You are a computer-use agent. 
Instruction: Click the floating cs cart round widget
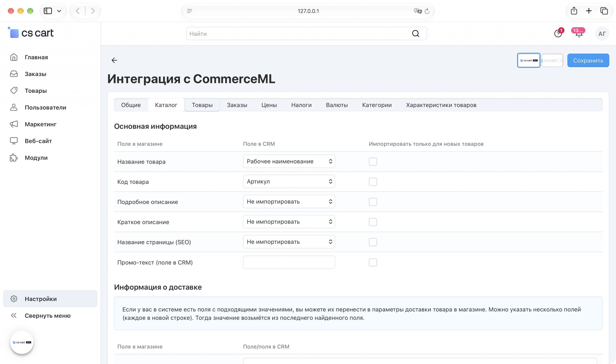coord(22,342)
